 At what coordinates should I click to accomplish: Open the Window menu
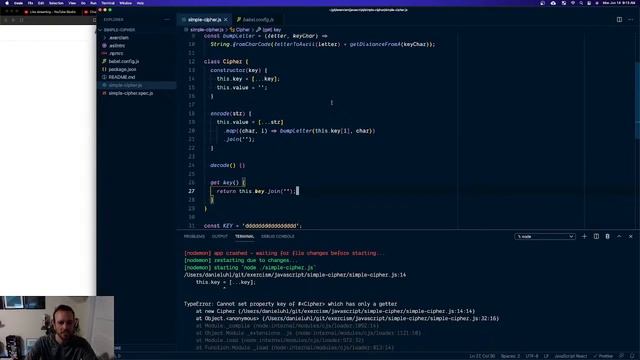pos(125,3)
